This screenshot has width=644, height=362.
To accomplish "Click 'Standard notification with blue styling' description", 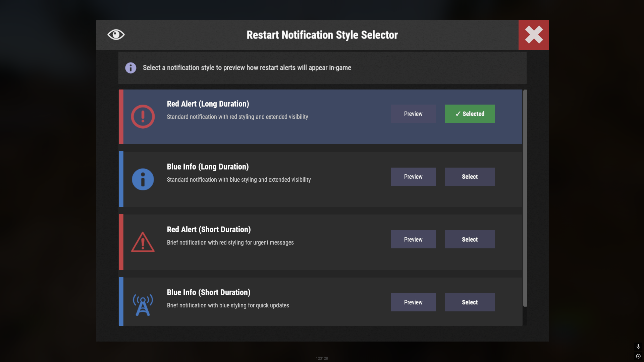I will pos(239,180).
